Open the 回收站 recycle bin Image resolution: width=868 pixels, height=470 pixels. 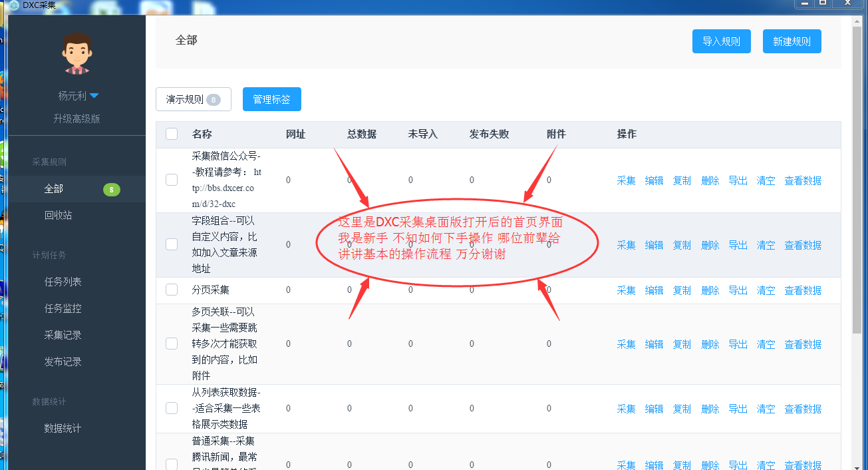click(59, 215)
